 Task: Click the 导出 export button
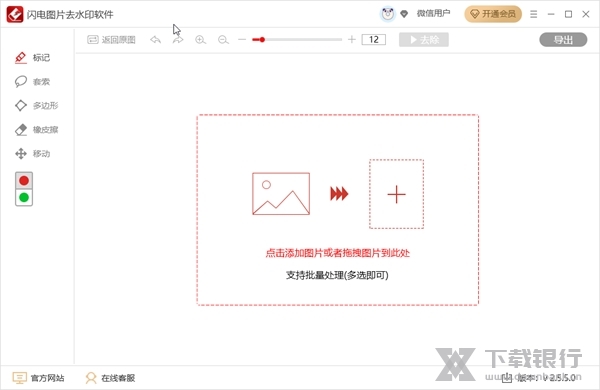click(563, 40)
